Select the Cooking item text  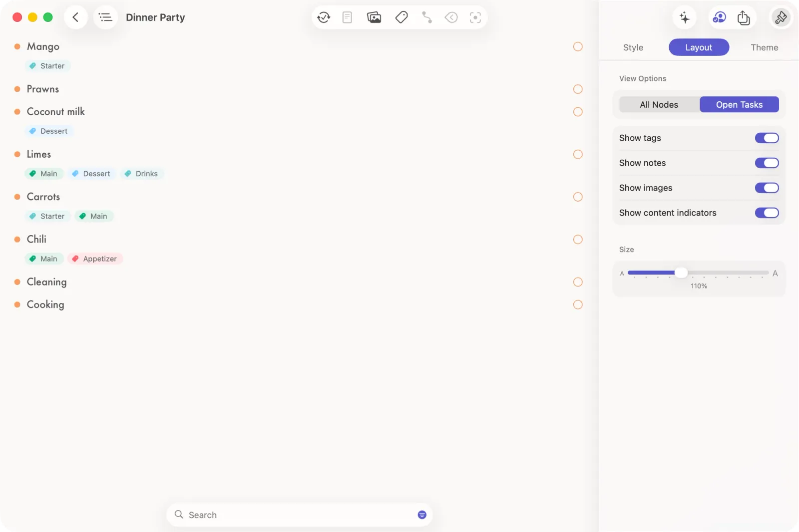[x=45, y=304]
